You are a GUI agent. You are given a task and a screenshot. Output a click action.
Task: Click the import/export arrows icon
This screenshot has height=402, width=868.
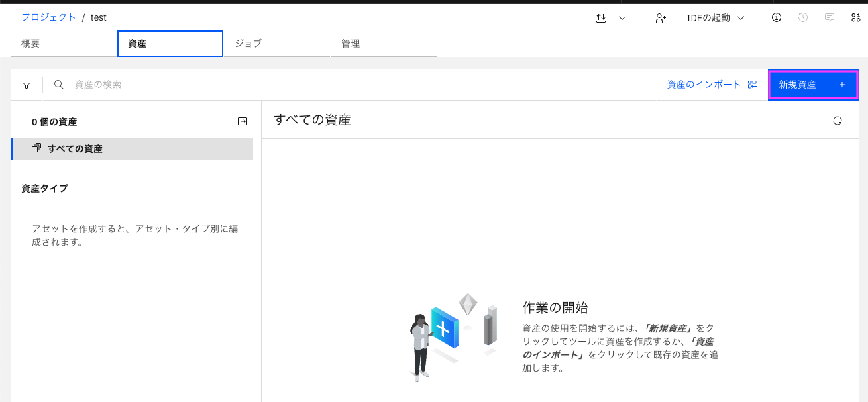click(601, 18)
